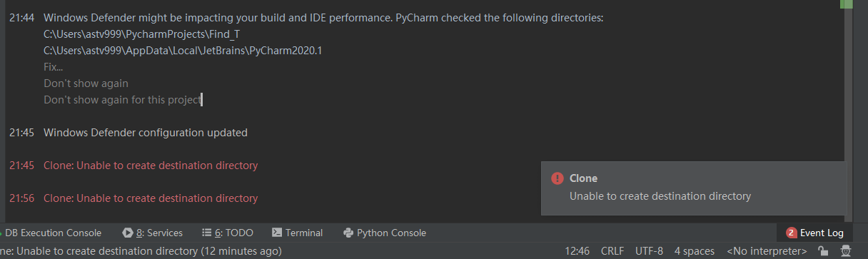The height and width of the screenshot is (259, 868).
Task: Open the Terminal tool window
Action: [298, 233]
